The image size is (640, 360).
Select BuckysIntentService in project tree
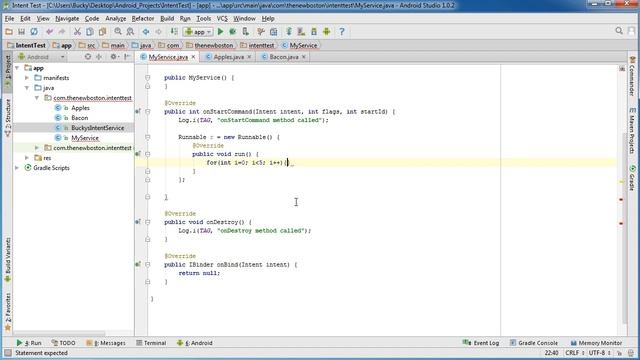[97, 128]
